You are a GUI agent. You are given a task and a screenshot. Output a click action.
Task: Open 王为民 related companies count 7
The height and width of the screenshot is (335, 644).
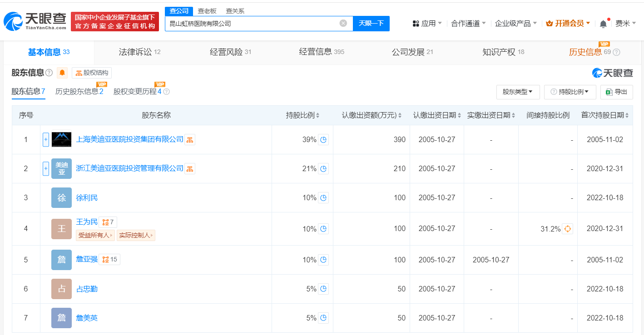tap(108, 222)
